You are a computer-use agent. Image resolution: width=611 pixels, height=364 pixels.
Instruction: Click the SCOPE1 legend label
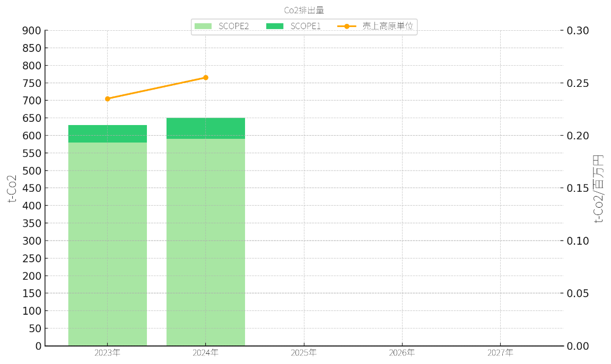pyautogui.click(x=305, y=26)
